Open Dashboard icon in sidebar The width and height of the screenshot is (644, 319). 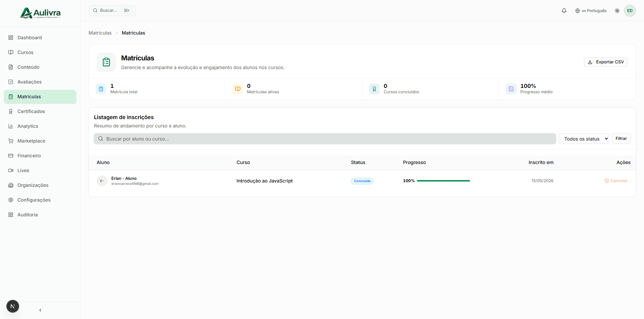(x=11, y=38)
